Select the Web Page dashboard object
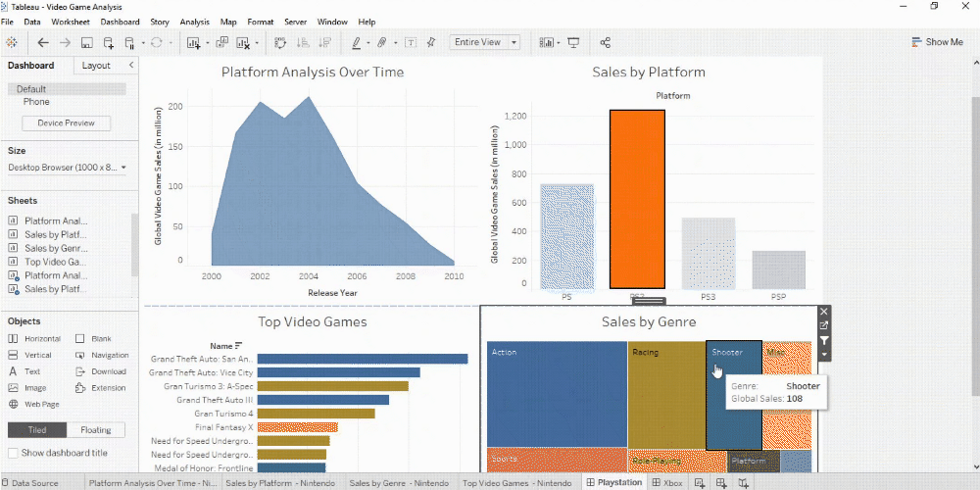This screenshot has width=980, height=490. pos(33,404)
